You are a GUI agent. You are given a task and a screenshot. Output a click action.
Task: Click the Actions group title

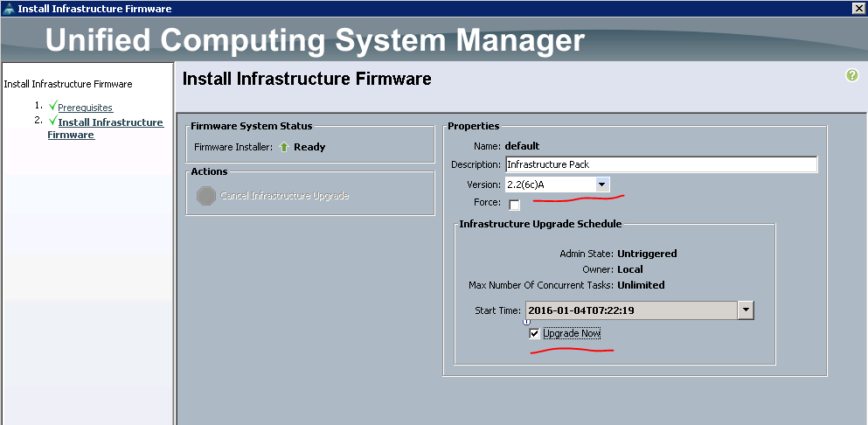pyautogui.click(x=209, y=171)
